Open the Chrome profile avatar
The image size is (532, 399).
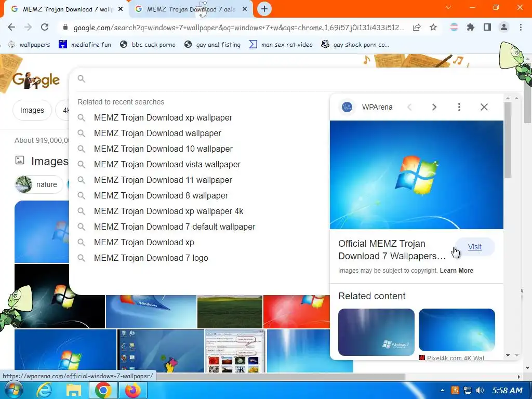click(504, 27)
